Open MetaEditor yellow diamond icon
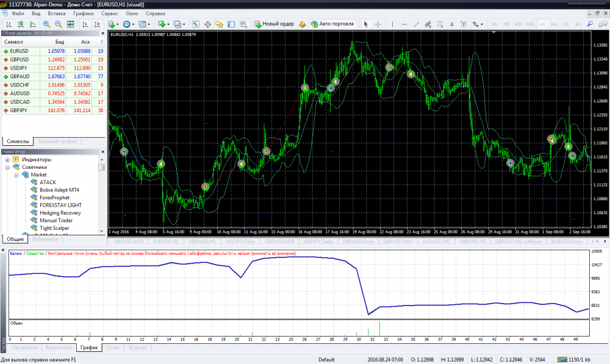This screenshot has width=610, height=364. (x=303, y=24)
